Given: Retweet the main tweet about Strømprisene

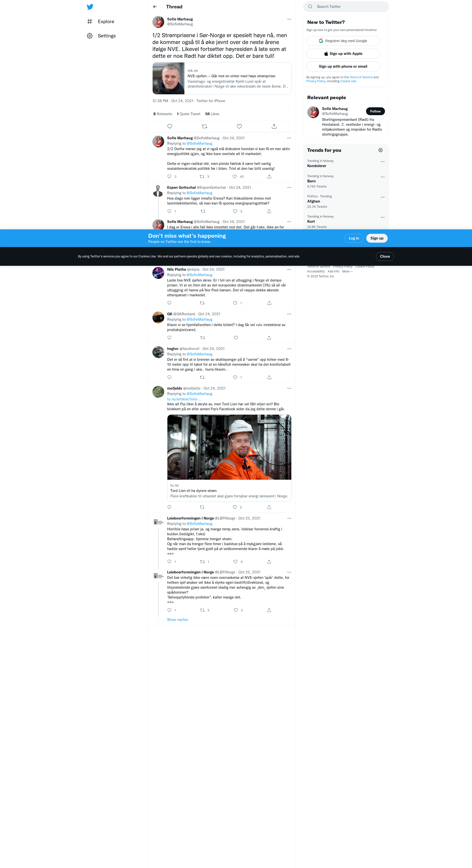Looking at the screenshot, I should tap(204, 126).
